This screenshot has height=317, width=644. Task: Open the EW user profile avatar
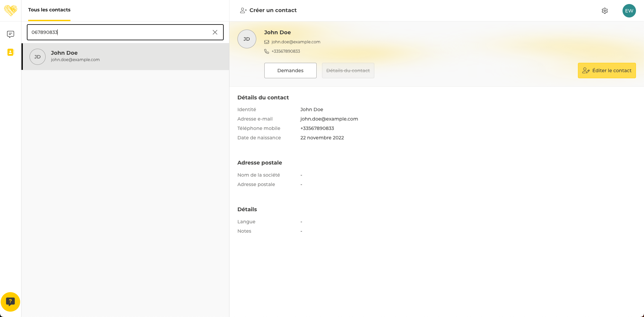tap(629, 11)
